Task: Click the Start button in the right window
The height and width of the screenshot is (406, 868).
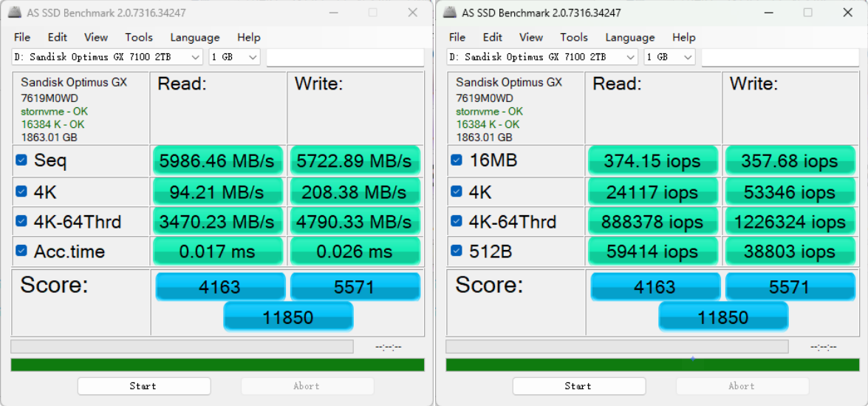Action: (579, 386)
